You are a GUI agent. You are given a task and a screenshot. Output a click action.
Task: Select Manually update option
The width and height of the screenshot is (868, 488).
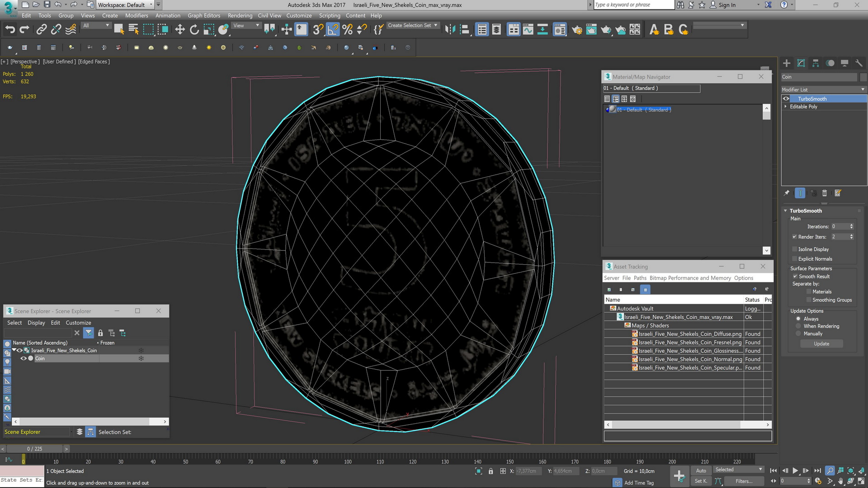click(x=798, y=333)
